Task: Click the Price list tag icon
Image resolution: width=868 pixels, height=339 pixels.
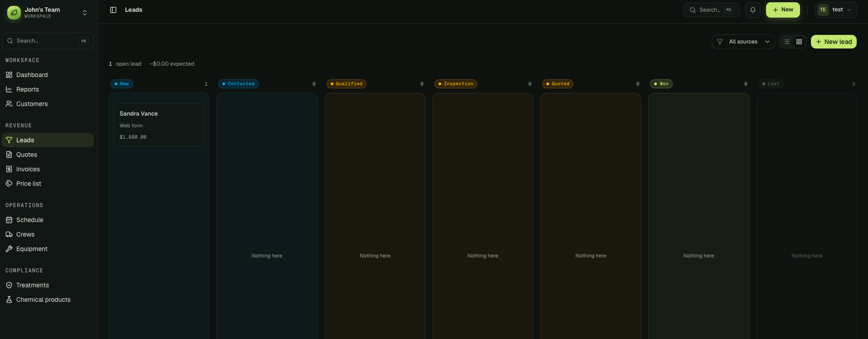Action: (9, 184)
